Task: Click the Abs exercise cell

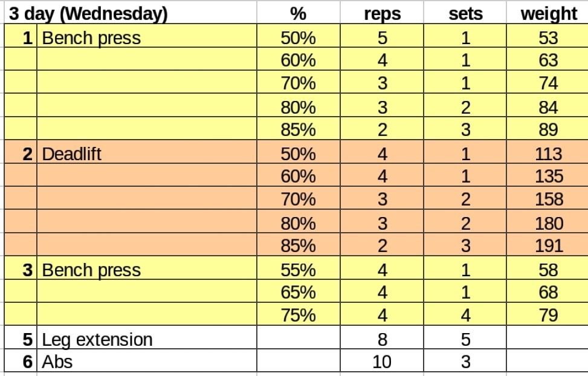Action: [58, 362]
